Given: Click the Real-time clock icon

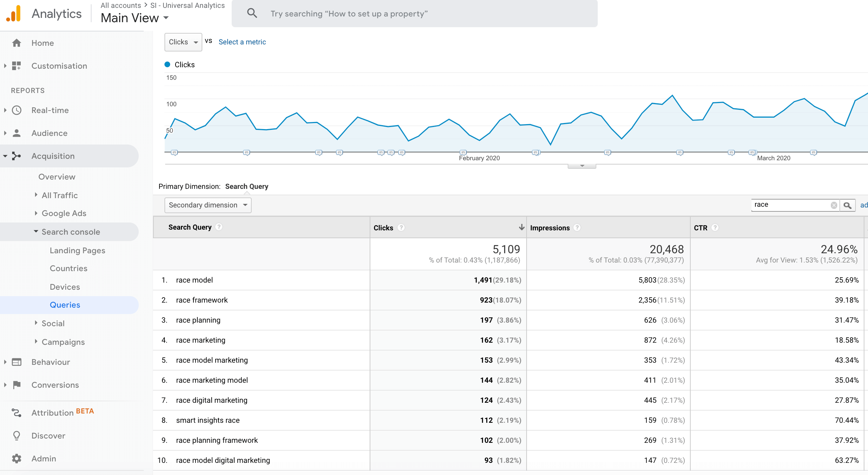Looking at the screenshot, I should [16, 110].
